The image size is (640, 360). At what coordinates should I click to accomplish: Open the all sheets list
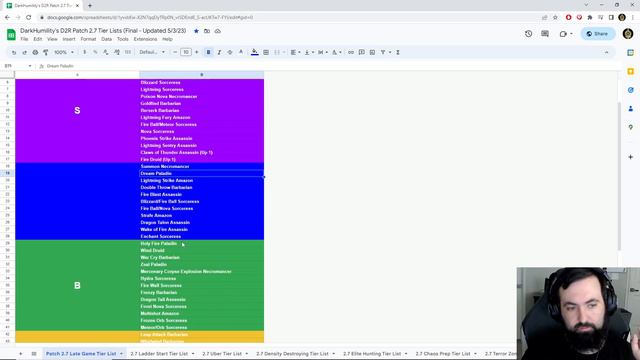coord(34,353)
